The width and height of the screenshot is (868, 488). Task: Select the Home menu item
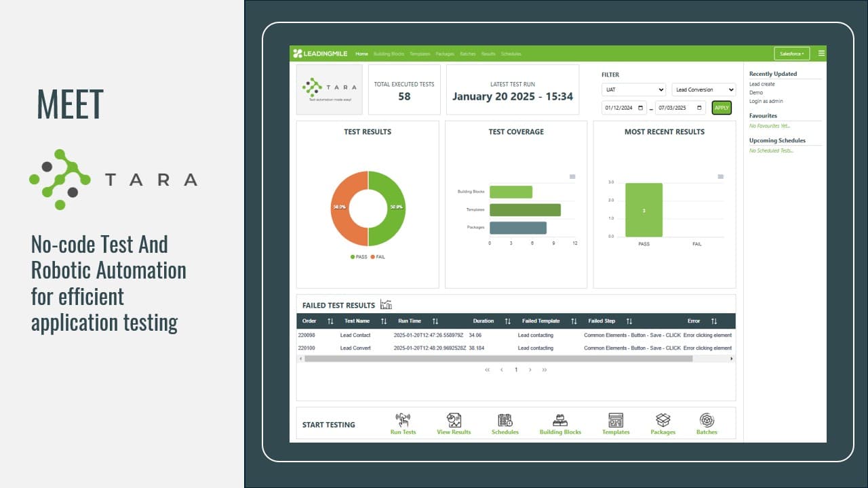pos(361,54)
